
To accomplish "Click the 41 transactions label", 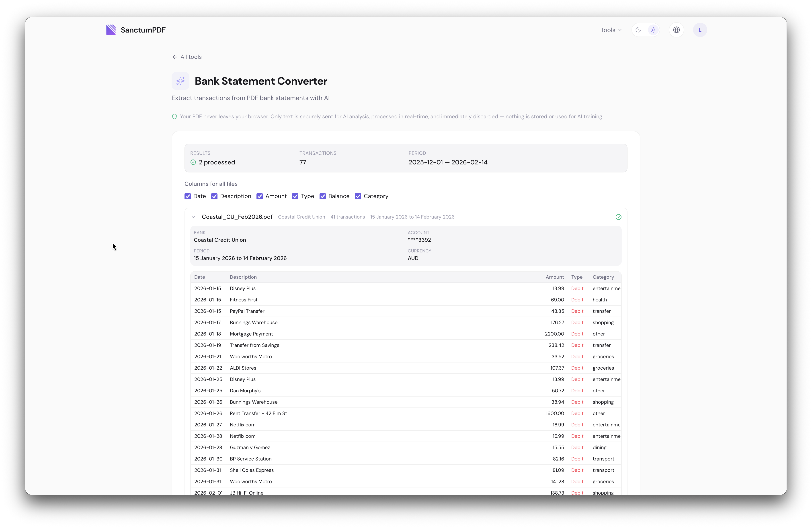I will 347,217.
